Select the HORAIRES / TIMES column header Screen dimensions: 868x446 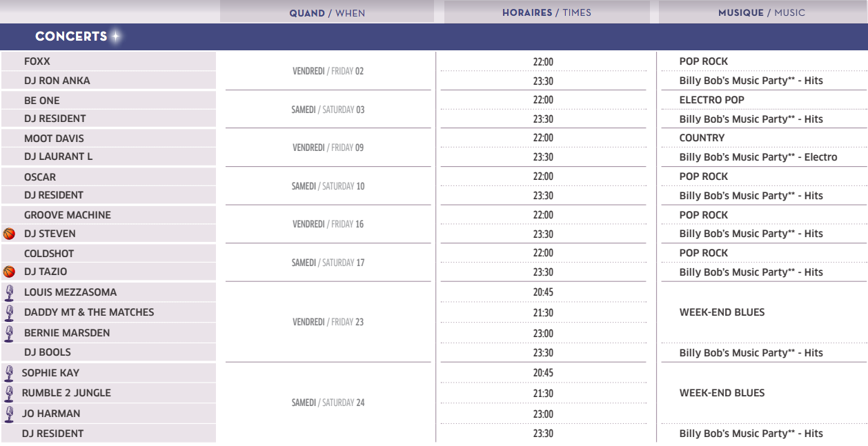point(547,12)
